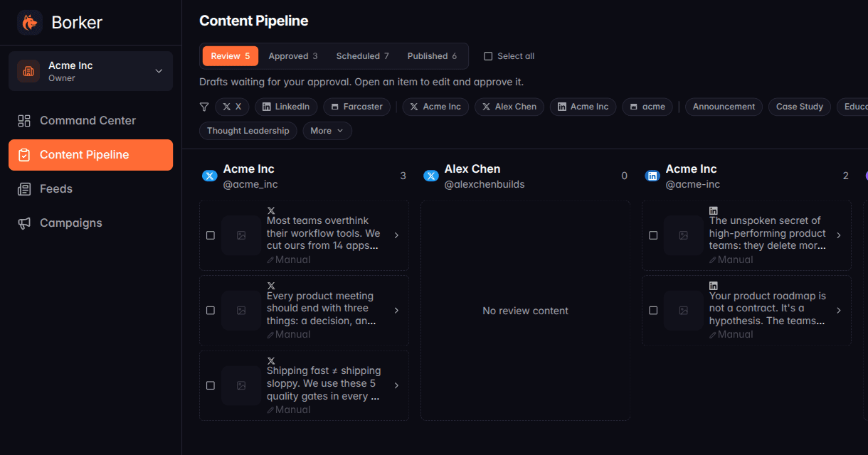
Task: Expand the Acme Inc workspace switcher chevron
Action: coord(159,71)
